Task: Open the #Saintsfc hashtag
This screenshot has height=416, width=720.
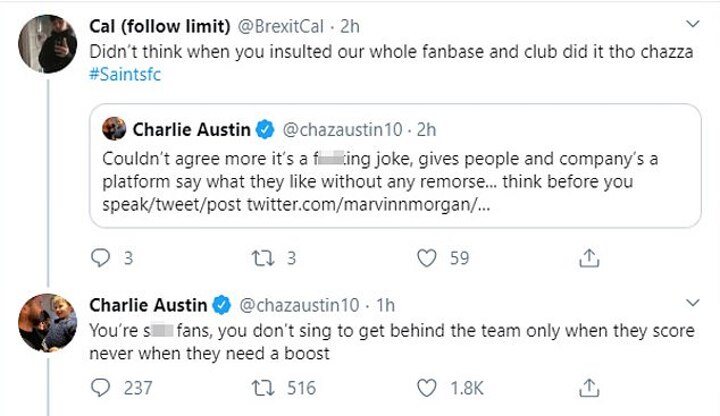Action: (124, 74)
